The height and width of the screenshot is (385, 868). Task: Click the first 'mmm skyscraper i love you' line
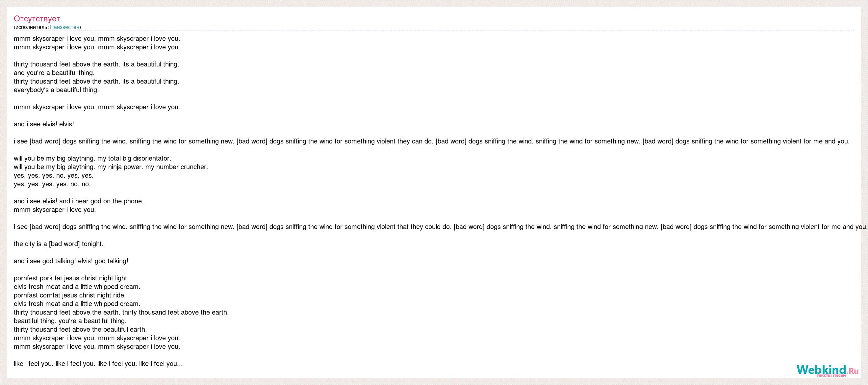(97, 39)
